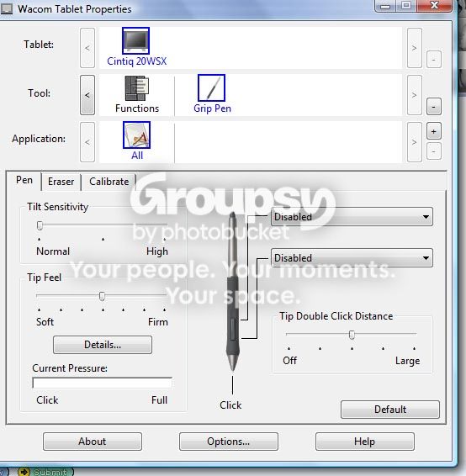466x476 pixels.
Task: Select the Functions tool icon
Action: coord(136,88)
